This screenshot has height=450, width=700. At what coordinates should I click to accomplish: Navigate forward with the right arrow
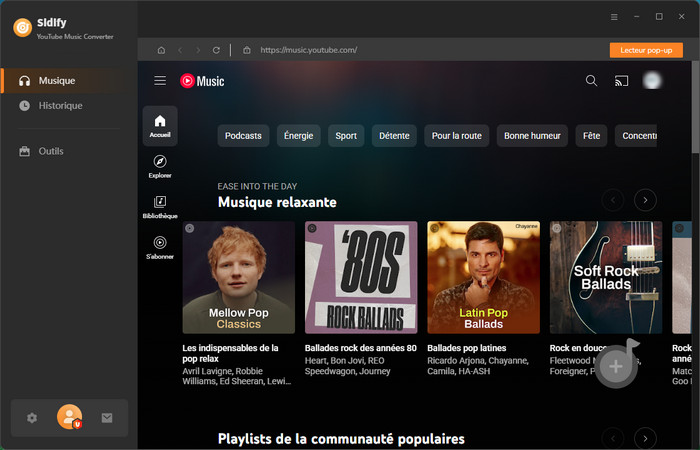coord(198,50)
